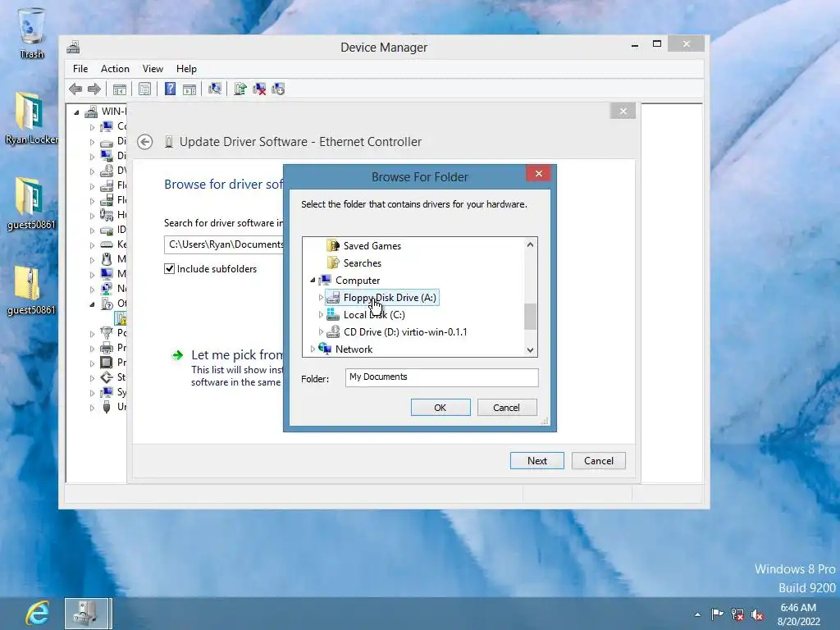Uncheck the Include subfolders checkbox
The width and height of the screenshot is (840, 630).
(169, 269)
